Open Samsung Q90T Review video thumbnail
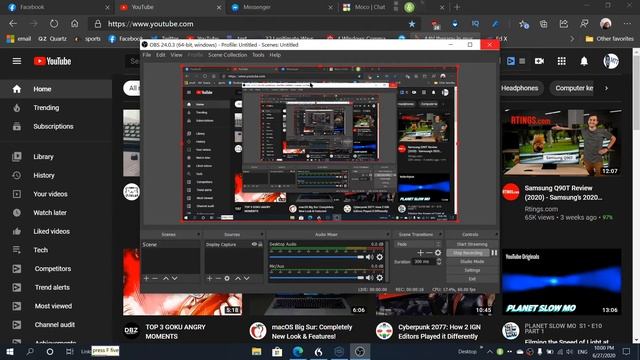This screenshot has height=360, width=640. click(562, 142)
